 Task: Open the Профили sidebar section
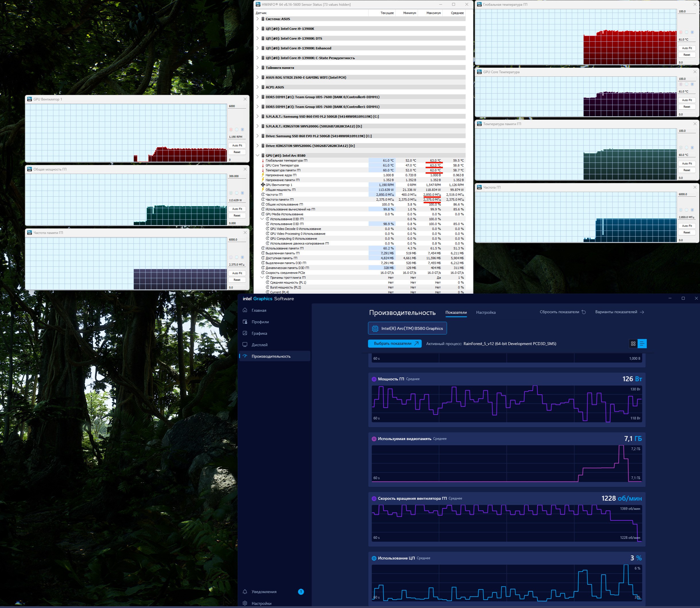[260, 322]
